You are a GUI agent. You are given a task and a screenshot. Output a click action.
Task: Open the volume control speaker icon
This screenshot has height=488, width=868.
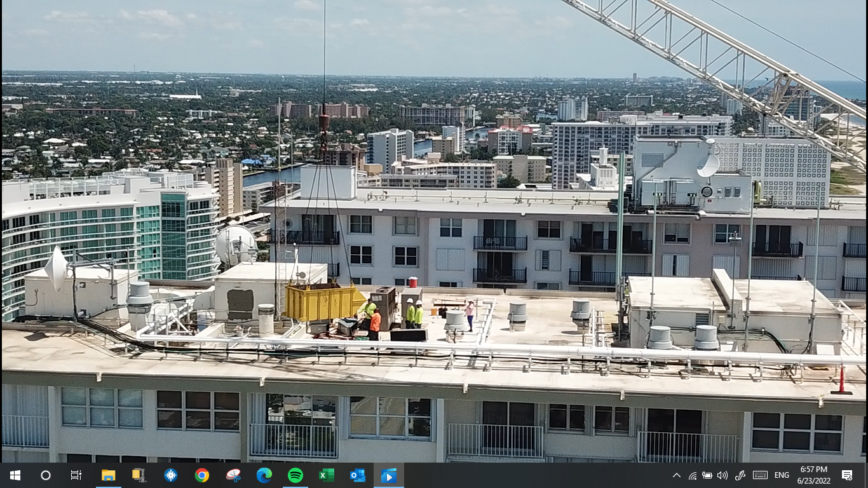click(722, 475)
